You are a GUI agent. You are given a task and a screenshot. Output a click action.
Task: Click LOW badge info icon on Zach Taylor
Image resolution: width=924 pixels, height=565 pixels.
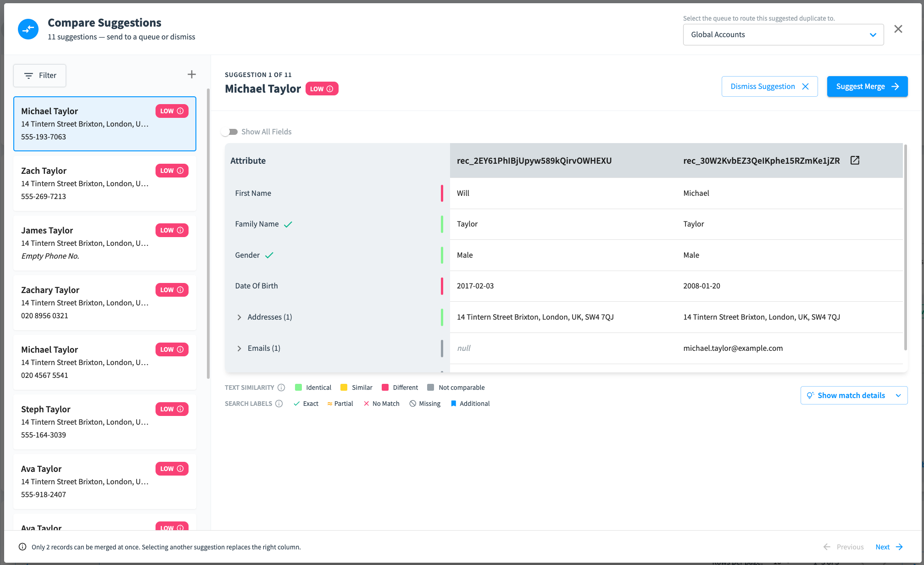point(180,171)
